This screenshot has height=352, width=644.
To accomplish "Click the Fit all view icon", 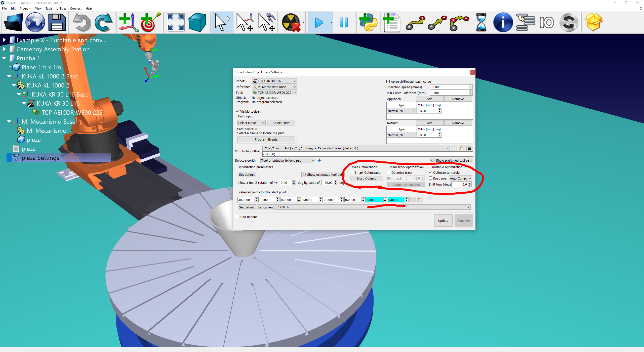I will tap(176, 23).
